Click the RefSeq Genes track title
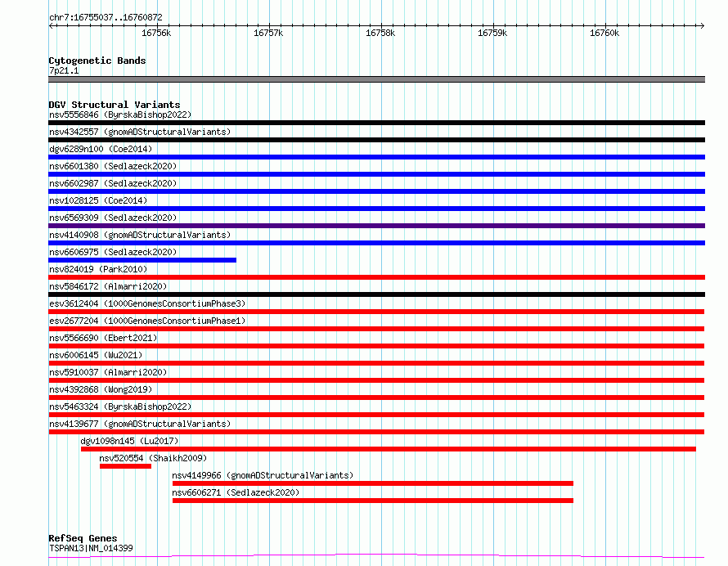The image size is (728, 566). (x=83, y=539)
